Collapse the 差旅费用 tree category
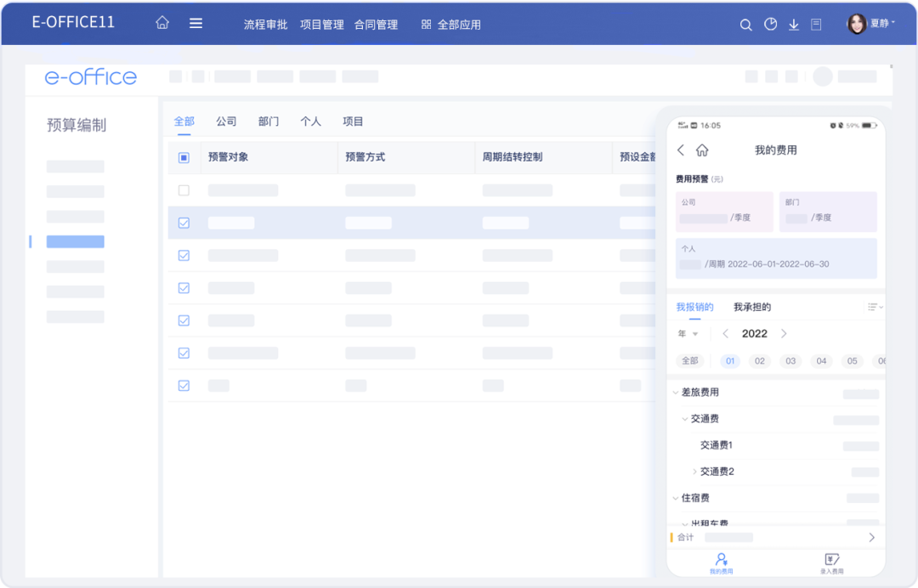918x588 pixels. pos(676,393)
